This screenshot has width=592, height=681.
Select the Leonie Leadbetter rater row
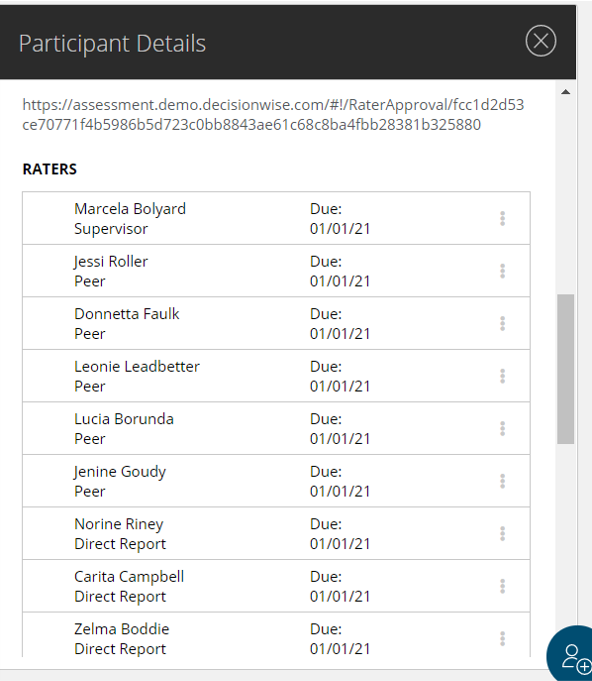276,376
